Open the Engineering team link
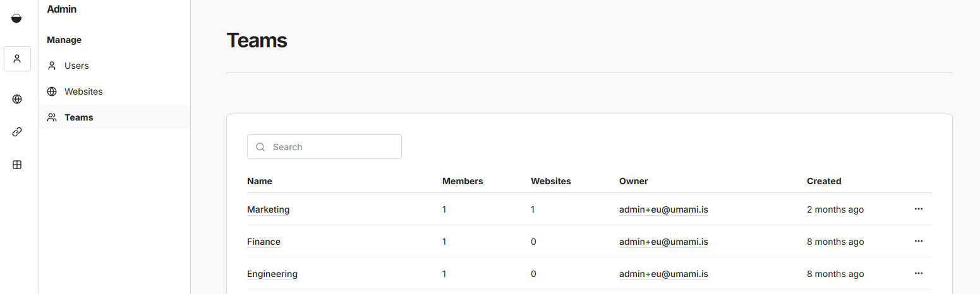This screenshot has height=294, width=980. 272,274
